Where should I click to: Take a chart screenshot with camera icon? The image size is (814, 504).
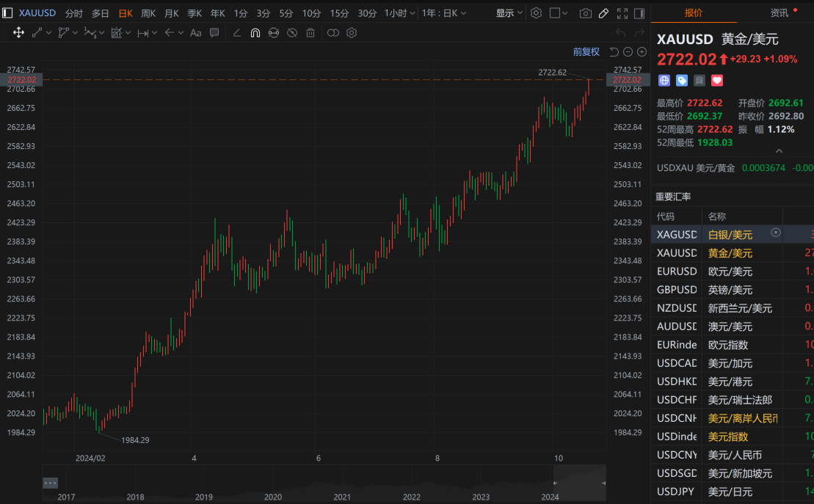pyautogui.click(x=585, y=13)
